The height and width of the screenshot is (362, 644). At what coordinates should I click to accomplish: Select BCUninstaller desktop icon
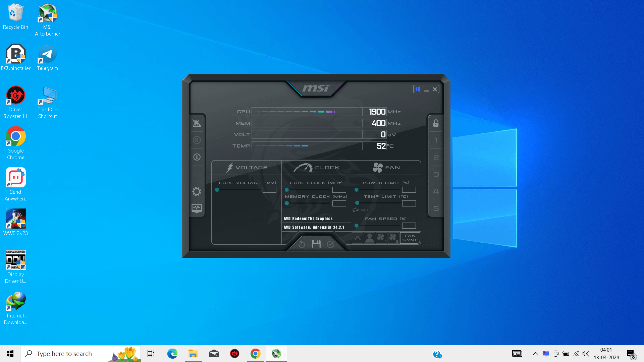click(x=15, y=58)
